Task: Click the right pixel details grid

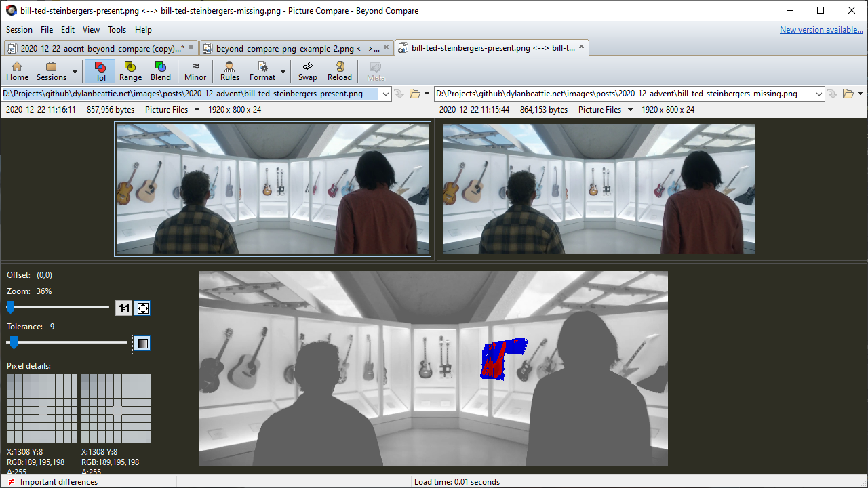Action: tap(116, 409)
